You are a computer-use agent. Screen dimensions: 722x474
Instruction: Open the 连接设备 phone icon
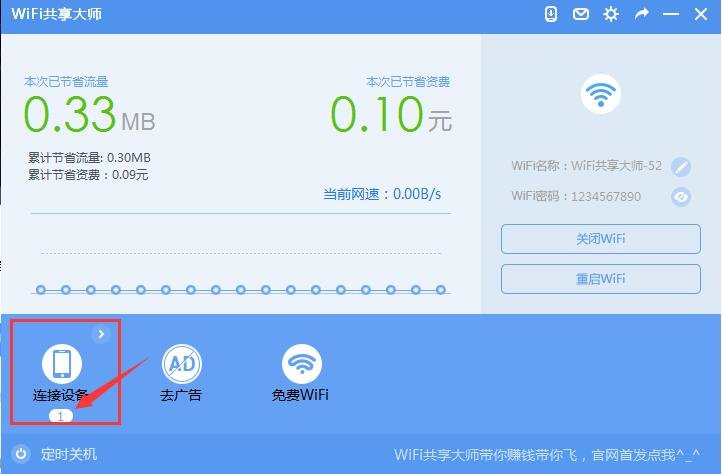coord(62,363)
